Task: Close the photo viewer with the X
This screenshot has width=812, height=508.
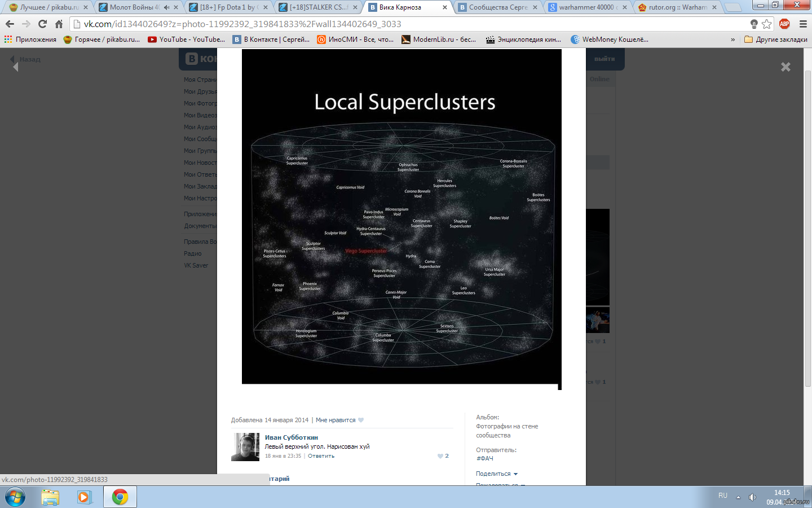Action: pos(785,67)
